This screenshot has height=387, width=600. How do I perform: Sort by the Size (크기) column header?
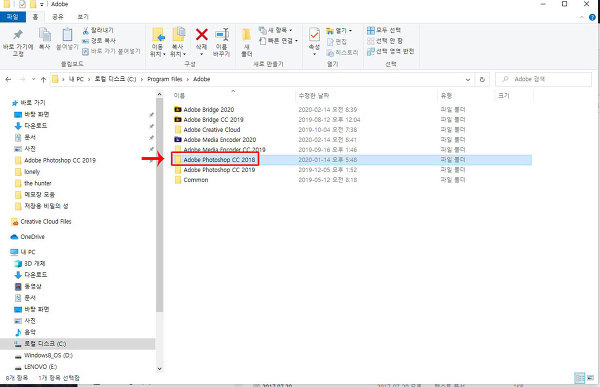504,95
